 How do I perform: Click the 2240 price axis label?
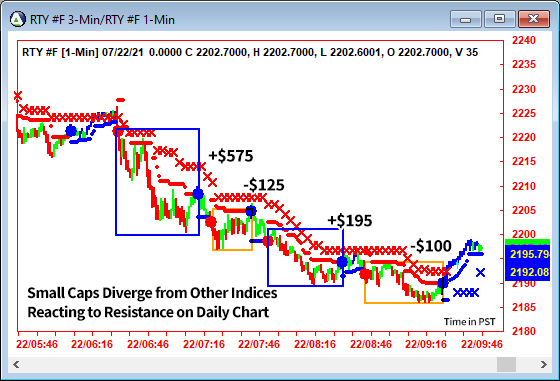[x=524, y=40]
